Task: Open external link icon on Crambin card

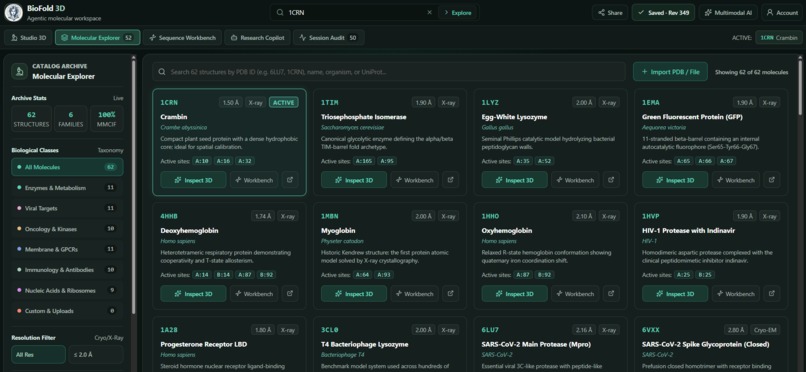Action: pos(290,180)
